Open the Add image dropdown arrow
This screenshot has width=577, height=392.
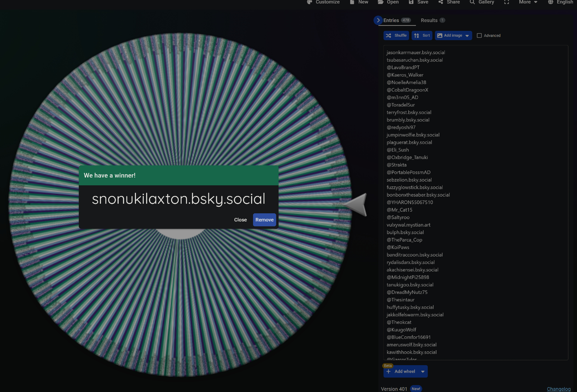(x=467, y=36)
